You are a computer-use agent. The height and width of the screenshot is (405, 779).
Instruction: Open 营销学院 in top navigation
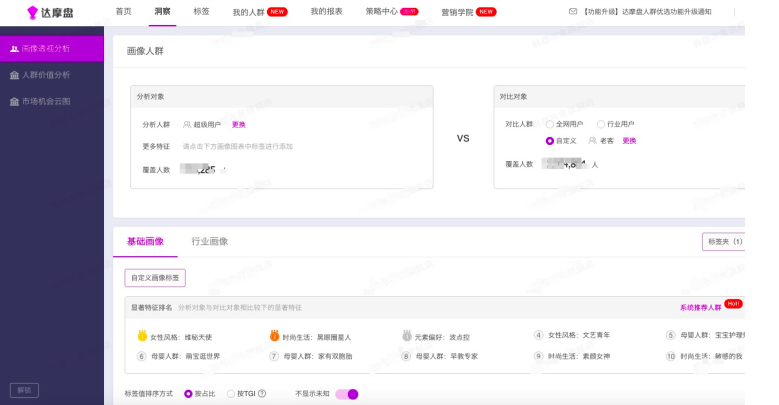point(457,12)
